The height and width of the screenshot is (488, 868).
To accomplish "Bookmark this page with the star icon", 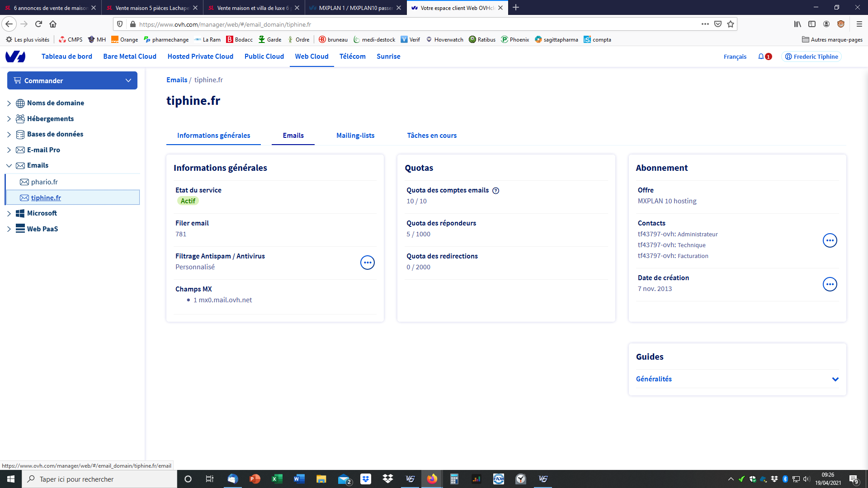I will pos(731,24).
